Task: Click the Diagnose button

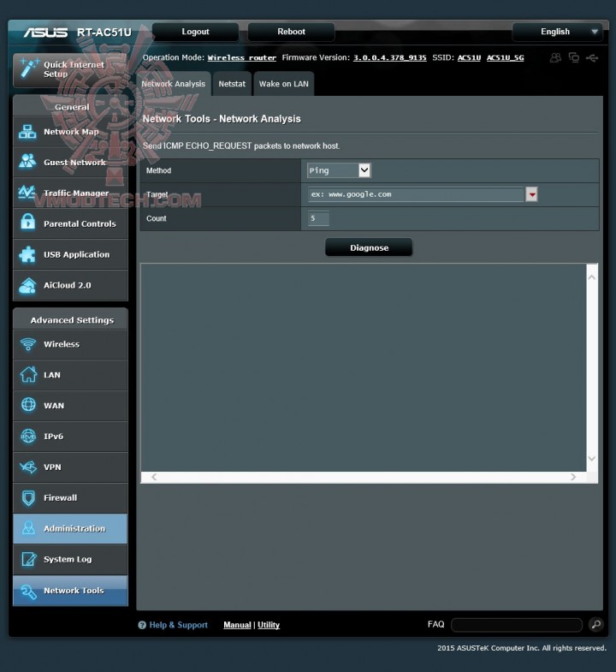Action: (x=369, y=247)
